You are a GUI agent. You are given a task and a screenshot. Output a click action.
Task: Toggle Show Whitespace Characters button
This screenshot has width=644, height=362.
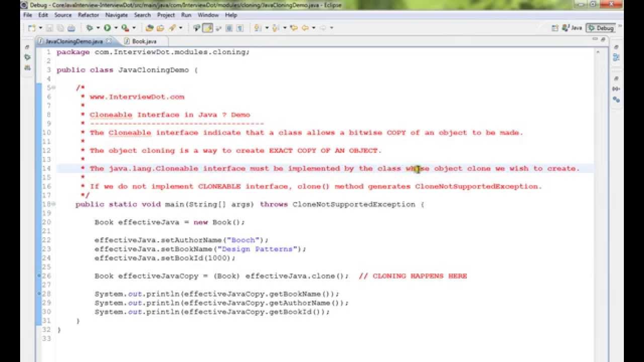pyautogui.click(x=240, y=28)
